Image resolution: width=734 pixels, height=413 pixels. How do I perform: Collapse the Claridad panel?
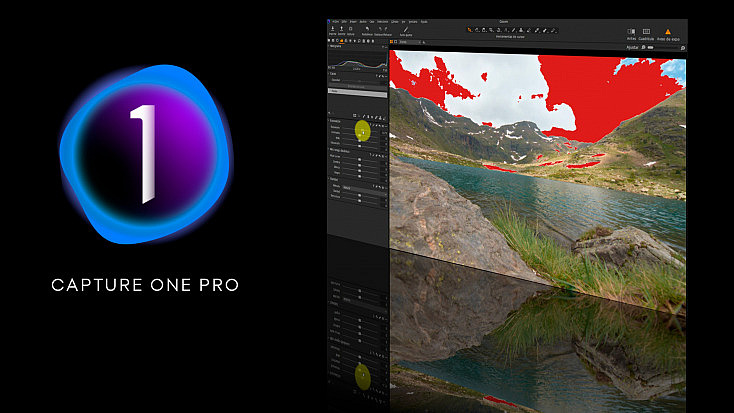click(x=329, y=179)
